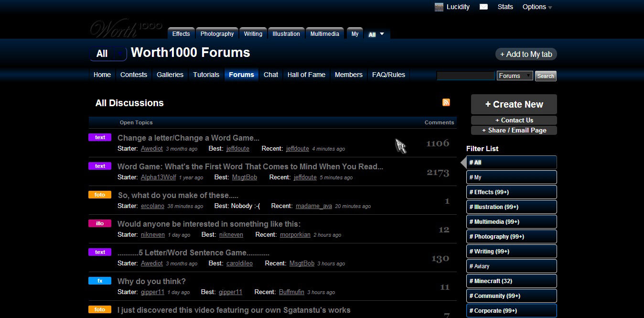Switch to the Writing tab
The image size is (644, 318).
pos(253,33)
